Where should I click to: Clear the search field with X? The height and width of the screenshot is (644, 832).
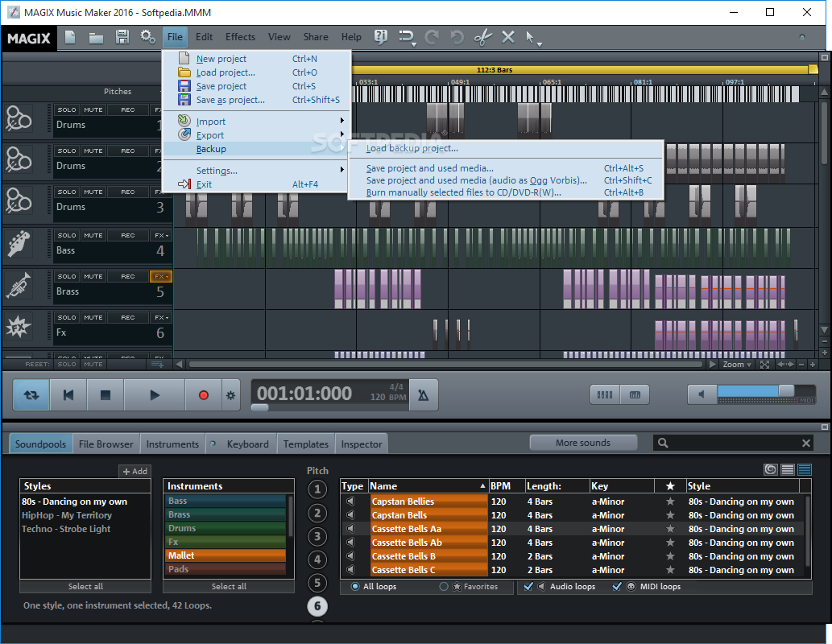point(806,443)
